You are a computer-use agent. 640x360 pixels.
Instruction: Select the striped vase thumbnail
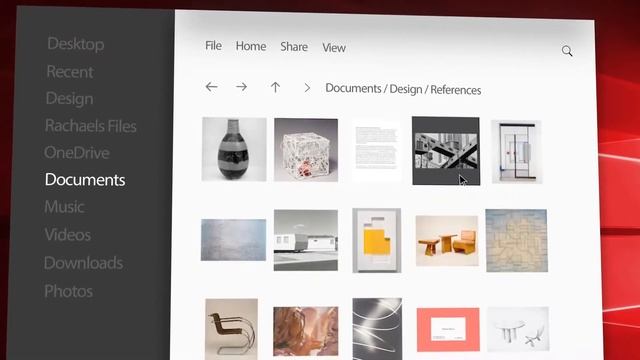coord(234,149)
